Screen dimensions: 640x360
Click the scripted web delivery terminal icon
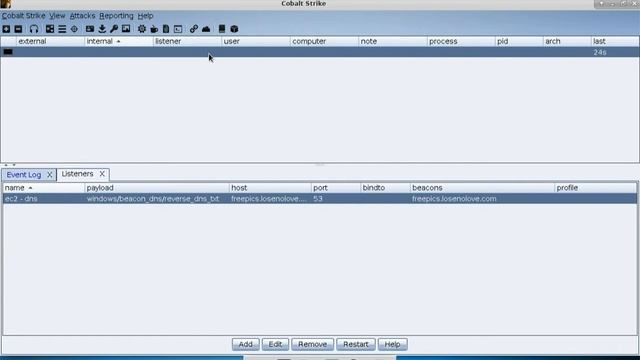178,29
